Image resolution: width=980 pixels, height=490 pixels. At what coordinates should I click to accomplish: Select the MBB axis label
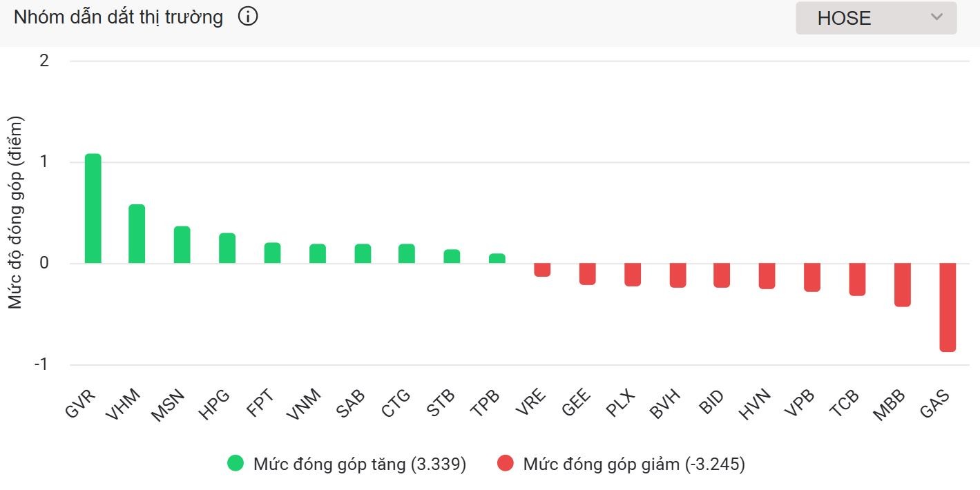(890, 404)
